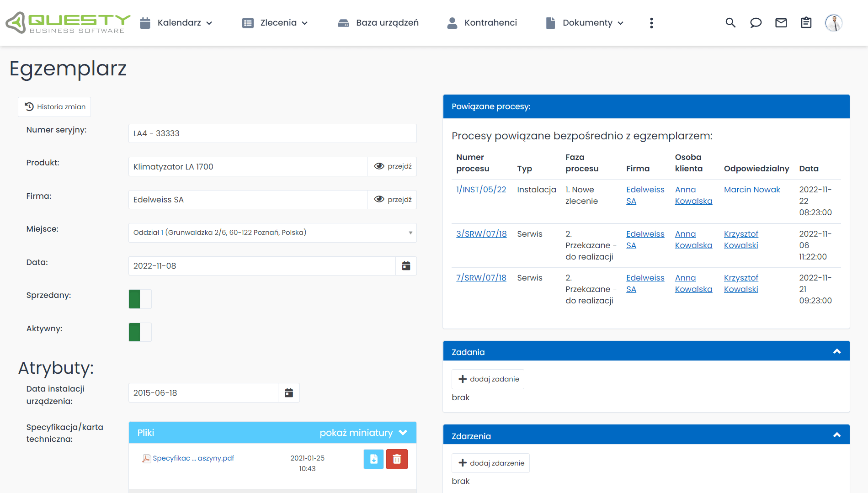Image resolution: width=868 pixels, height=493 pixels.
Task: Click the Zlecenia list icon
Action: pyautogui.click(x=248, y=23)
